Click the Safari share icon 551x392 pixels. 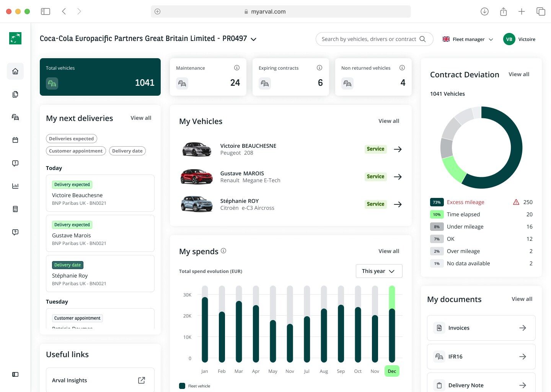coord(503,11)
